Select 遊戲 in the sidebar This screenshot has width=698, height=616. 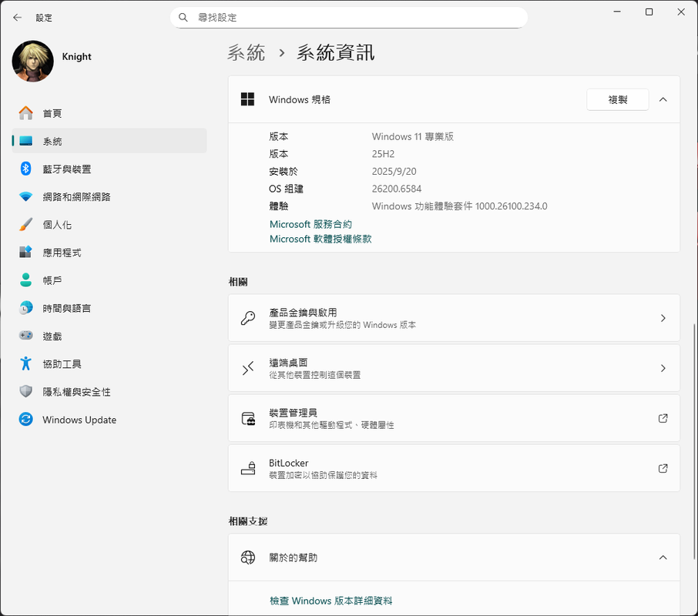[109, 336]
